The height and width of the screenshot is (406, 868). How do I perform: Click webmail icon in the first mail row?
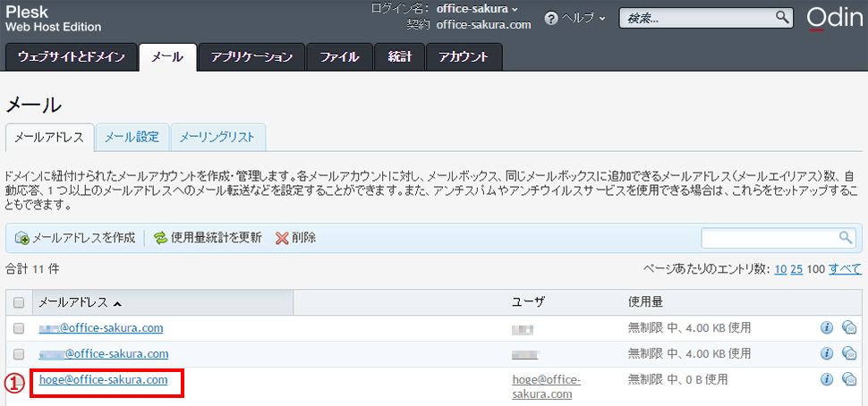849,328
